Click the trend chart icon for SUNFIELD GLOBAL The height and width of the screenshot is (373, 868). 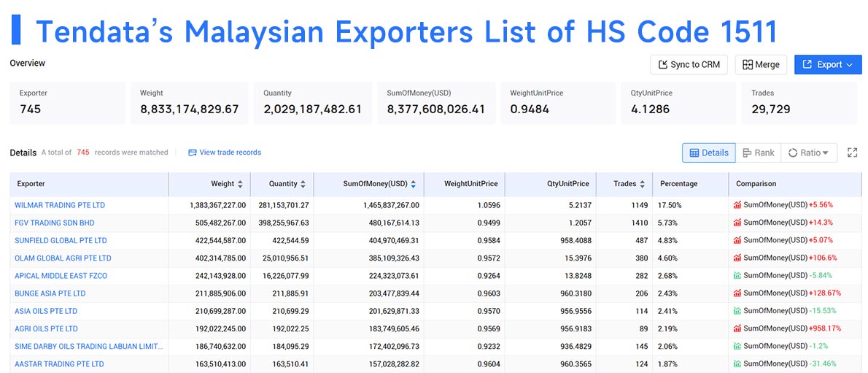click(x=737, y=241)
